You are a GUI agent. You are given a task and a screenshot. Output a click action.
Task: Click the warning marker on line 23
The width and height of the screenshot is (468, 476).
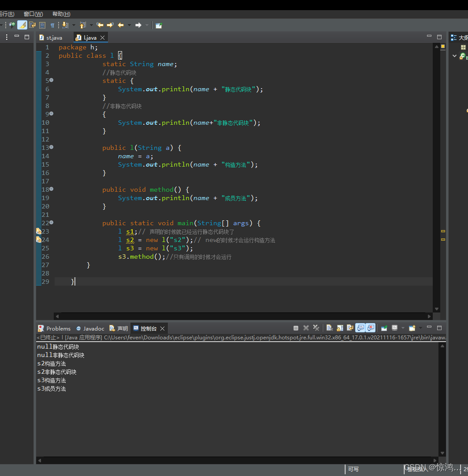click(x=38, y=231)
